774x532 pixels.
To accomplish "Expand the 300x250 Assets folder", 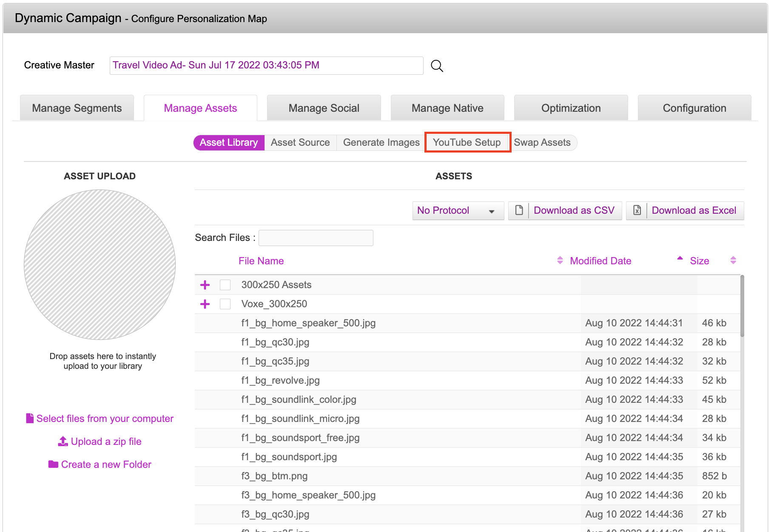I will click(x=205, y=285).
